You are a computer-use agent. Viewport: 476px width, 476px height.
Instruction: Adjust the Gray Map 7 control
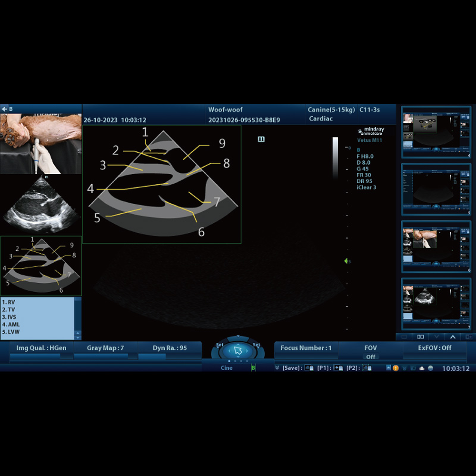click(x=105, y=348)
